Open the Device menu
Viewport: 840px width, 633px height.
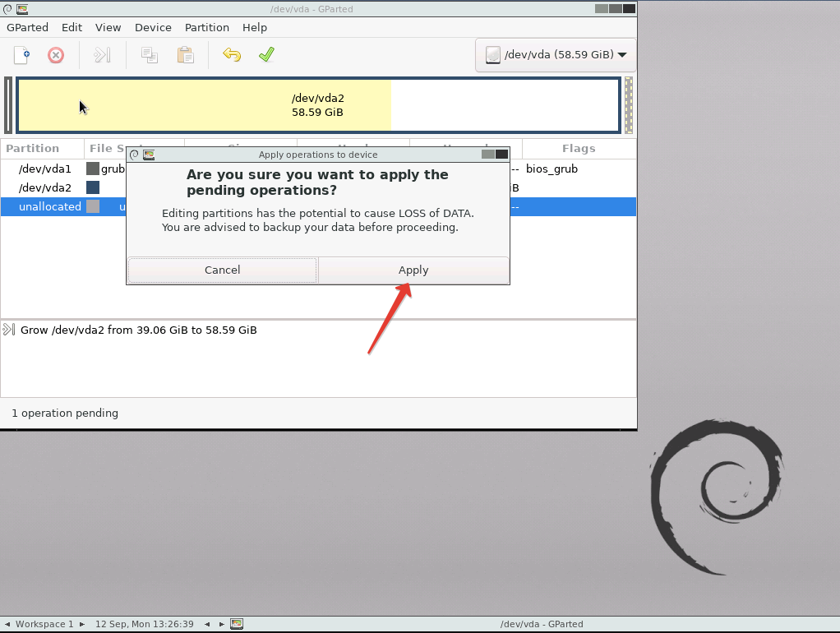(153, 27)
